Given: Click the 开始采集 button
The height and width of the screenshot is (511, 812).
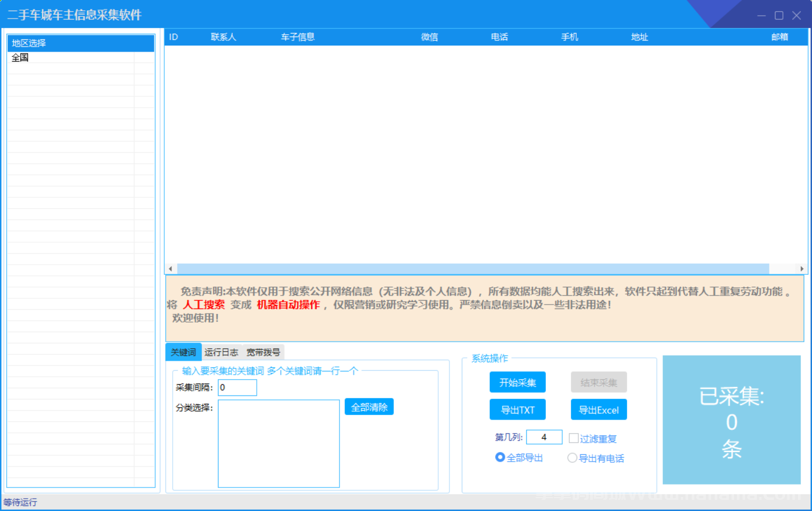Looking at the screenshot, I should [x=517, y=382].
